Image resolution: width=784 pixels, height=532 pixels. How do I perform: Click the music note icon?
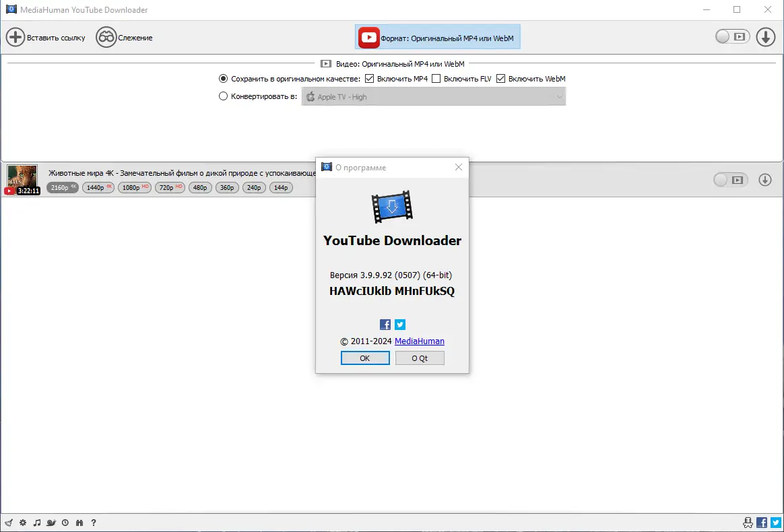tap(37, 523)
